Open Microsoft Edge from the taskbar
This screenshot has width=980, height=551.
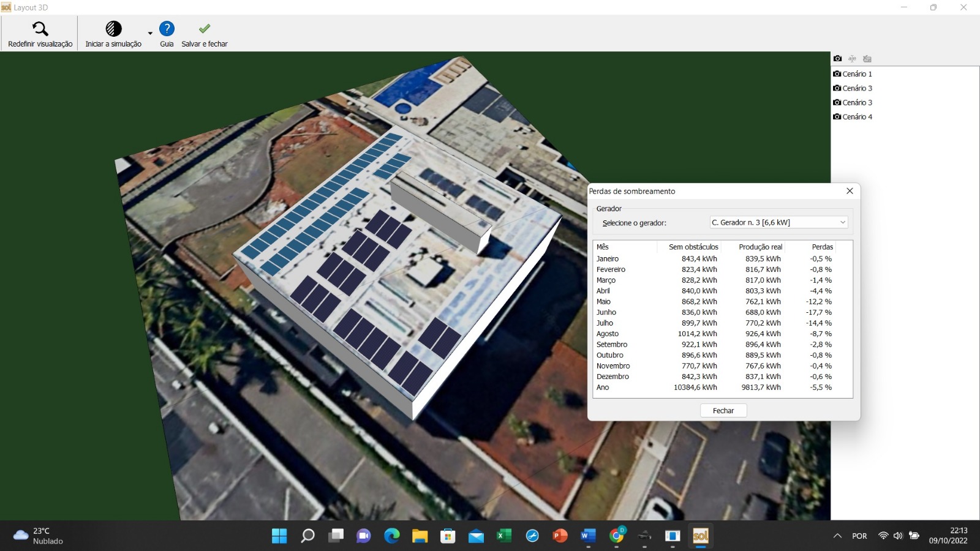coord(392,536)
